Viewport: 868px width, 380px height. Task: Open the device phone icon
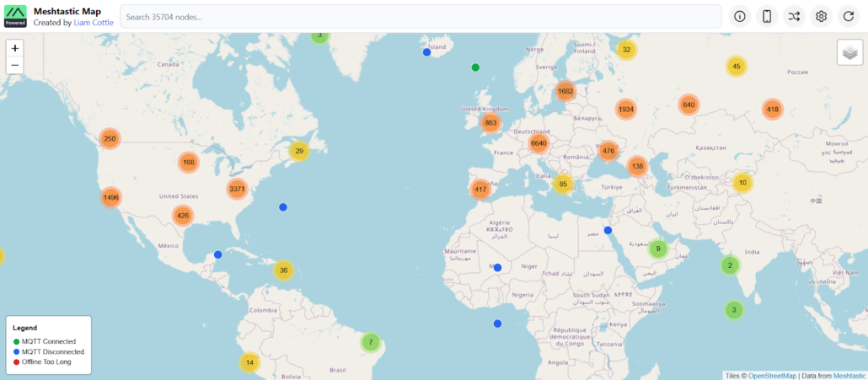tap(767, 16)
